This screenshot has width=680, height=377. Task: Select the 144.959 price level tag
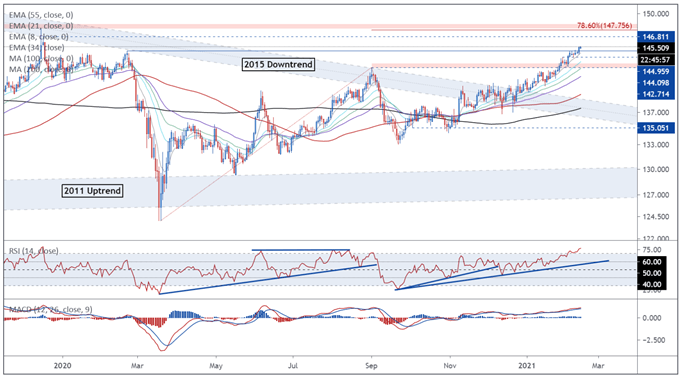coord(656,72)
